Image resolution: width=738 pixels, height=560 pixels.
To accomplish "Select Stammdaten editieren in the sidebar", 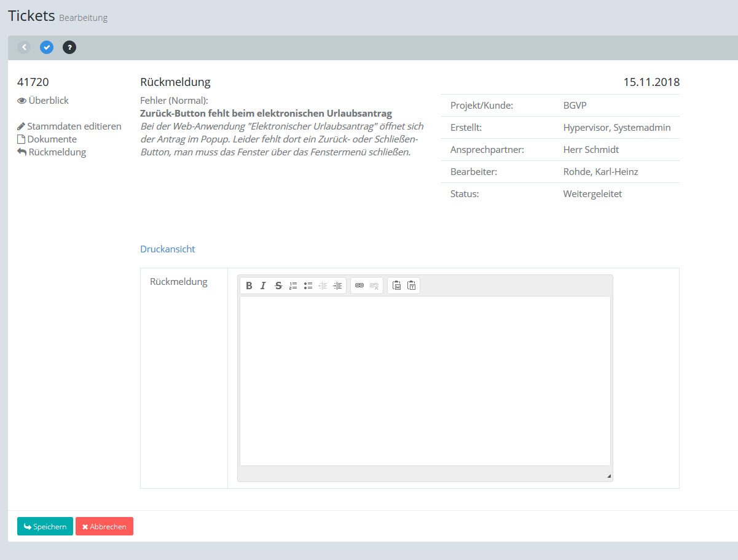I will coord(74,126).
